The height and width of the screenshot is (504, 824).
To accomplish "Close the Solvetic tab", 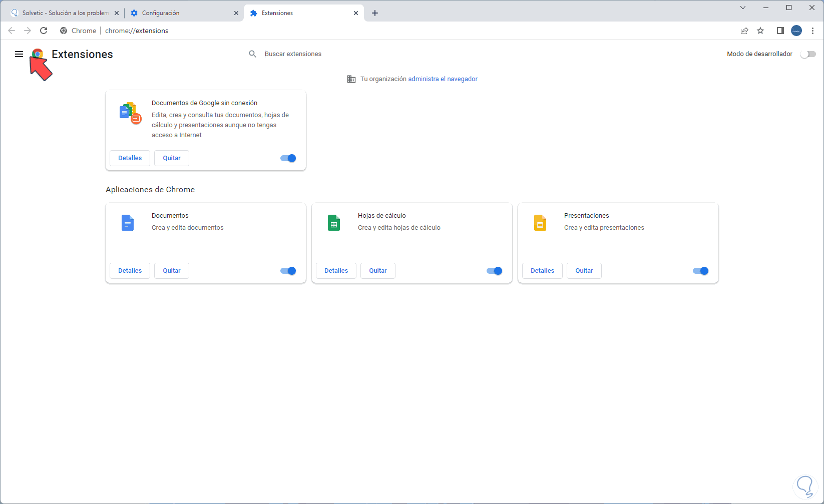I will [x=117, y=13].
